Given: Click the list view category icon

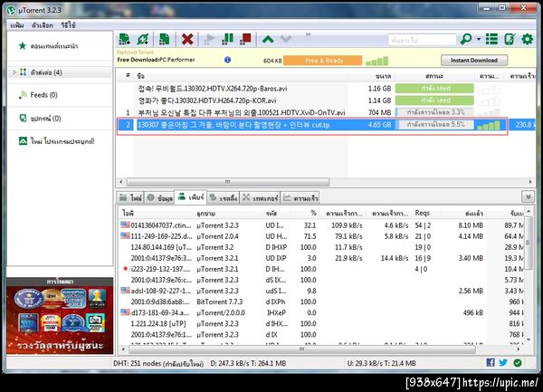Looking at the screenshot, I should [x=491, y=39].
